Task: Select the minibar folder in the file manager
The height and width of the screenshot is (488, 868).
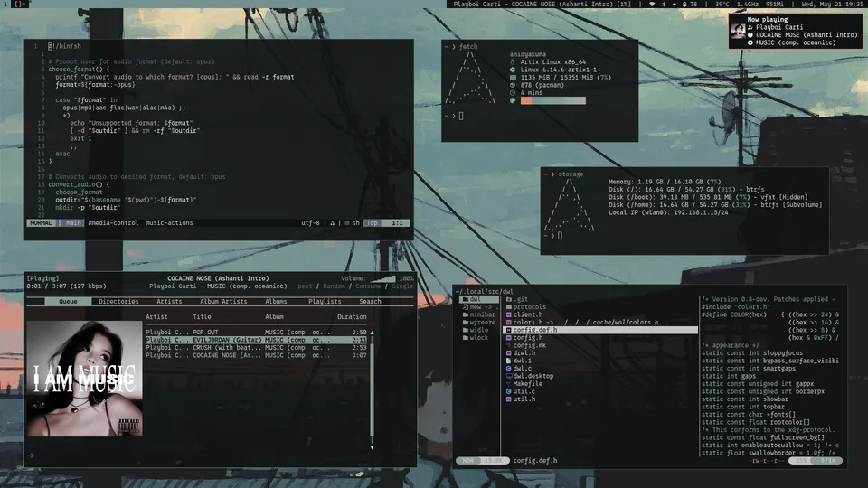Action: [479, 314]
